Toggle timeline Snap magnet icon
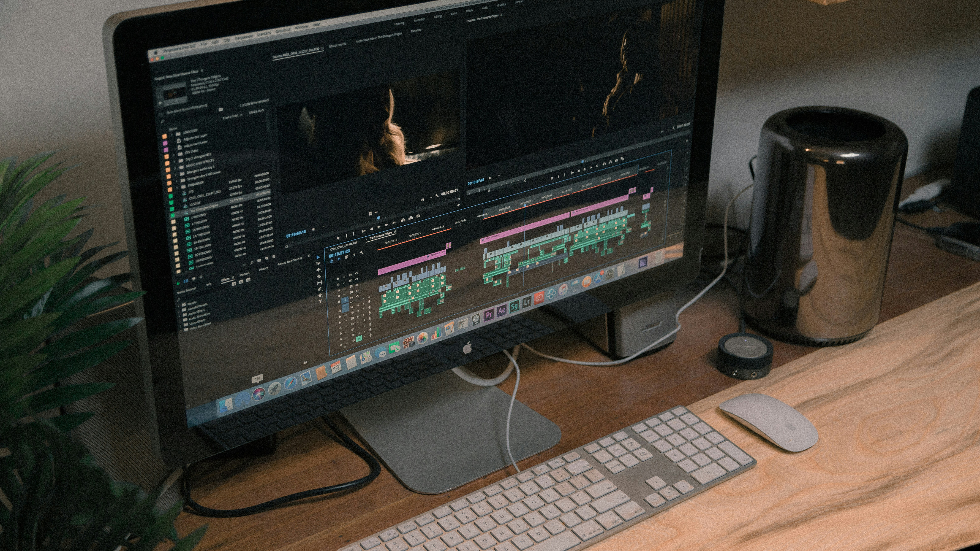 [339, 259]
